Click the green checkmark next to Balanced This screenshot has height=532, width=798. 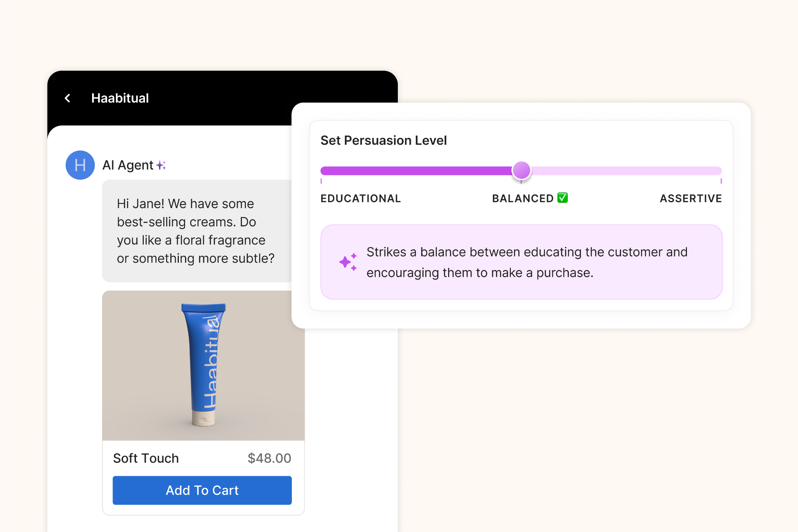pos(562,198)
